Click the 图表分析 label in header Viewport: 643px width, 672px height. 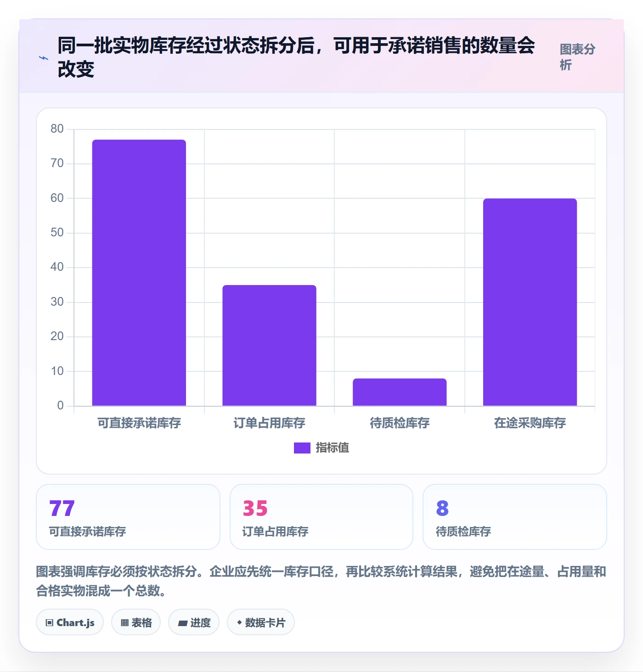tap(577, 57)
